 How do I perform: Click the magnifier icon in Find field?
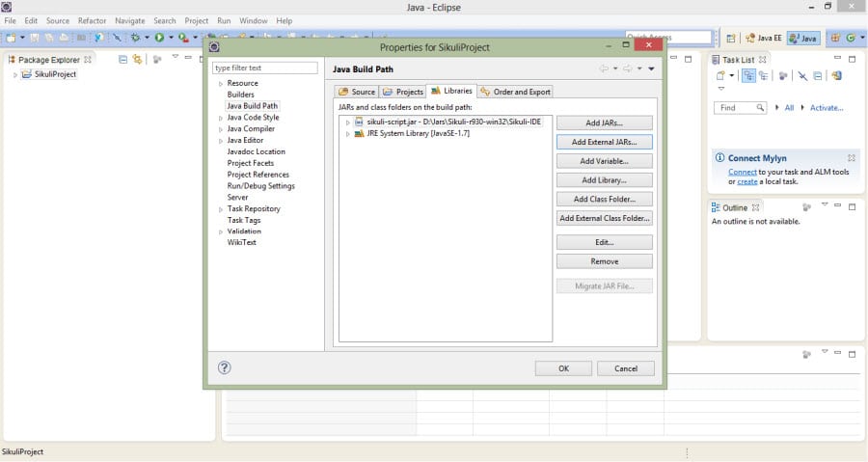[761, 108]
